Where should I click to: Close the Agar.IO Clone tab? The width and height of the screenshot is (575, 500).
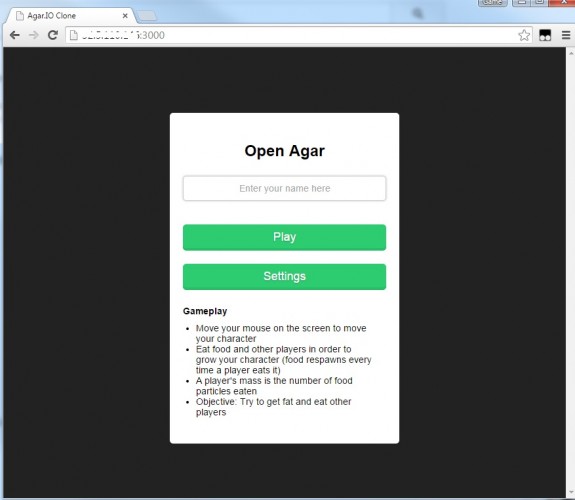pos(125,16)
